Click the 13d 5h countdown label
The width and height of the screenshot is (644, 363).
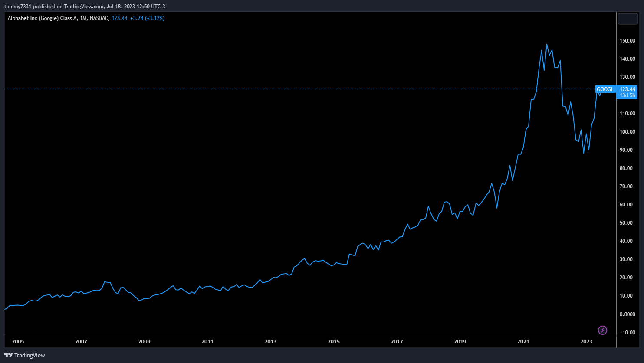pos(628,95)
